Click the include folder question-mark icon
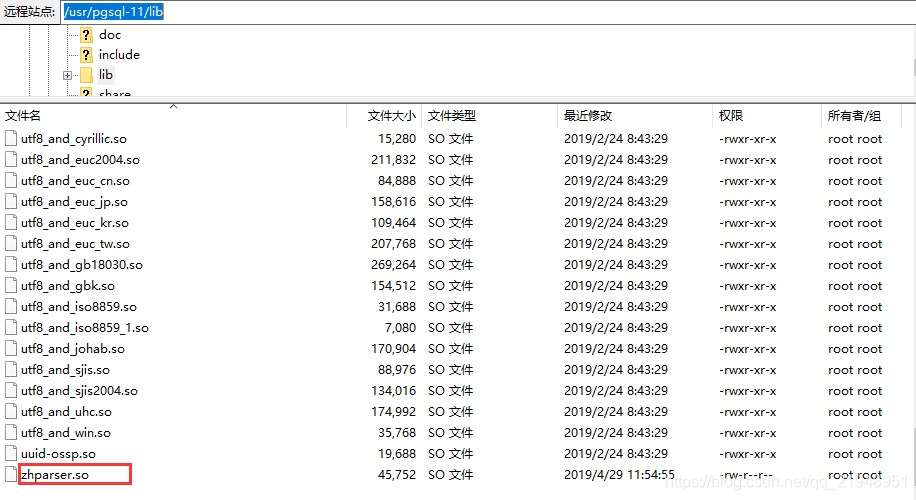 [86, 55]
